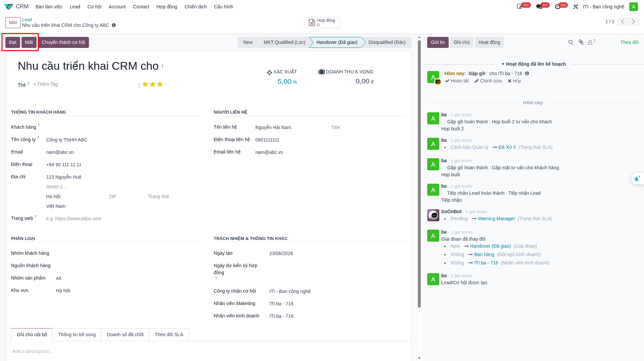This screenshot has height=361, width=644.
Task: Click the crossed tools debug icon
Action: pyautogui.click(x=576, y=7)
